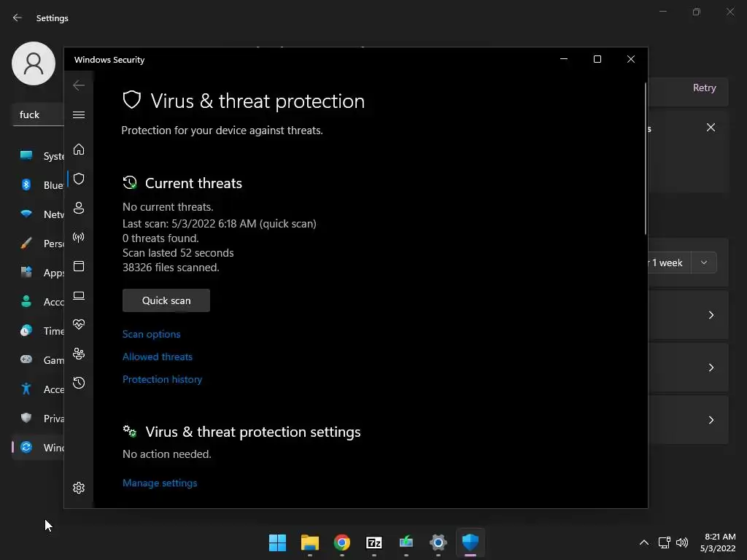747x560 pixels.
Task: Open Apps icon in Settings sidebar
Action: click(26, 273)
